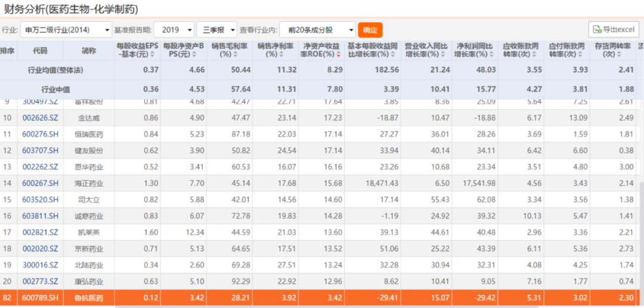644x308 pixels.
Task: Click the 导出excel button
Action: [x=614, y=30]
